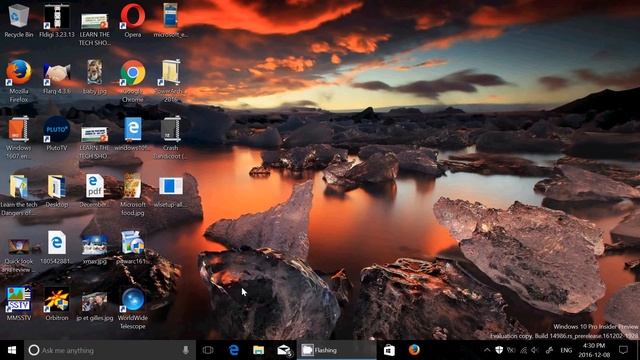Viewport: 640px width, 360px height.
Task: Open the 4:30 PM clock calendar
Action: pos(594,350)
